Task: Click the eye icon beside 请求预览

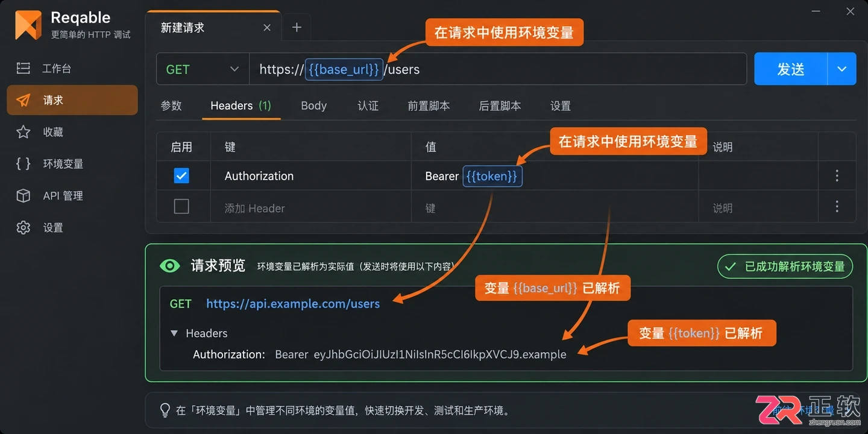Action: 169,266
